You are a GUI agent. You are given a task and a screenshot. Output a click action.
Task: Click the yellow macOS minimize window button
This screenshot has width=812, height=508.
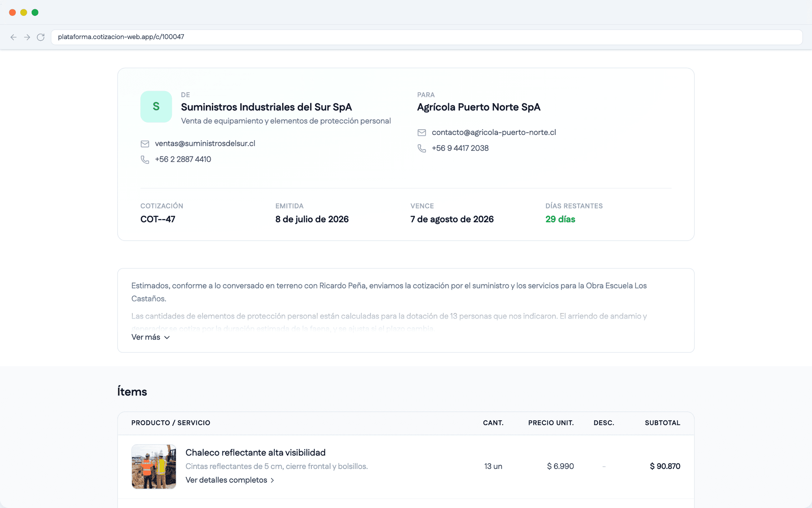click(x=24, y=13)
